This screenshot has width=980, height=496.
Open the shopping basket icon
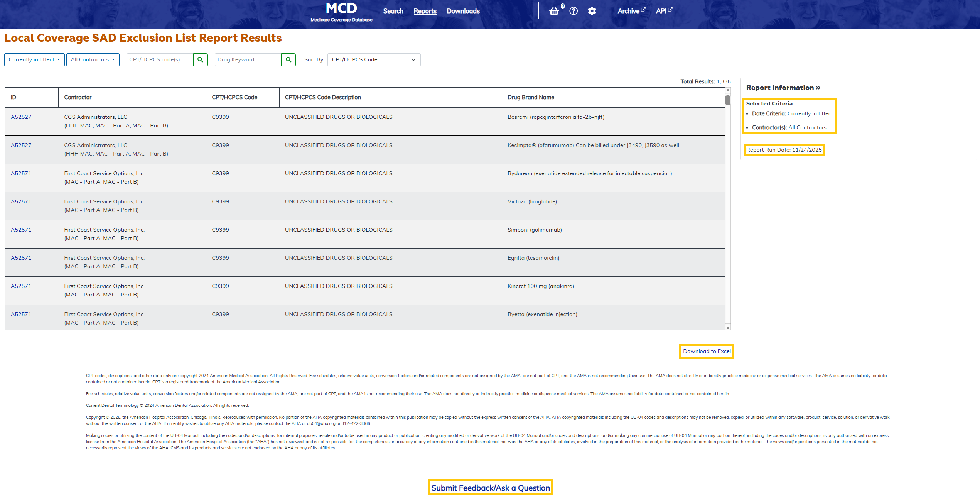point(554,11)
